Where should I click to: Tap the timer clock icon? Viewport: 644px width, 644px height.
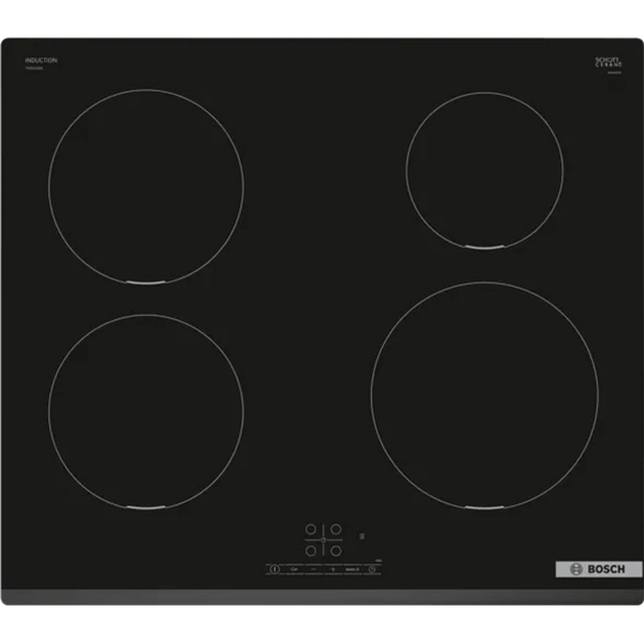click(372, 569)
